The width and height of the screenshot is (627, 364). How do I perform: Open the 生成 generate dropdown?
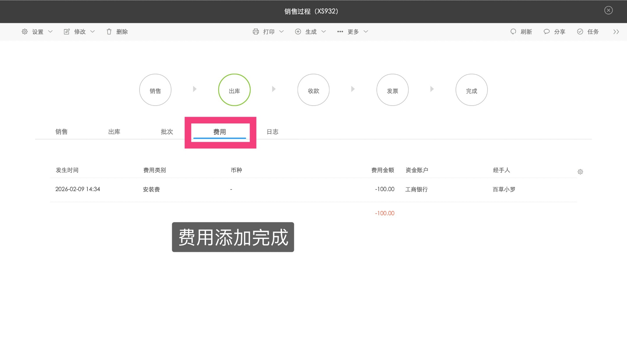coord(311,31)
